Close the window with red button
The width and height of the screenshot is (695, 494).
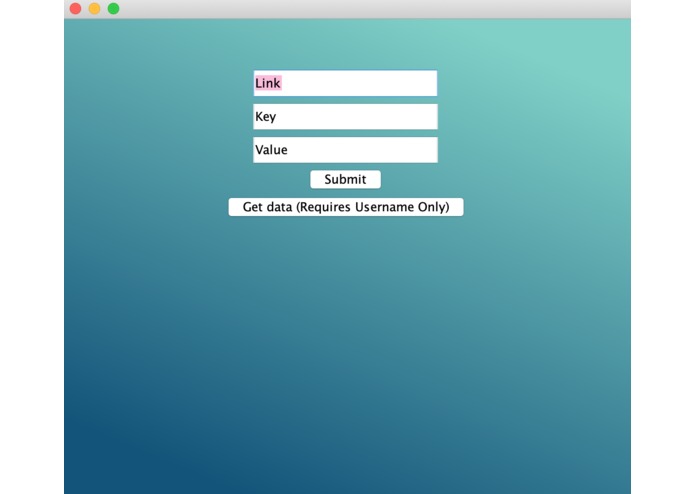pos(76,8)
